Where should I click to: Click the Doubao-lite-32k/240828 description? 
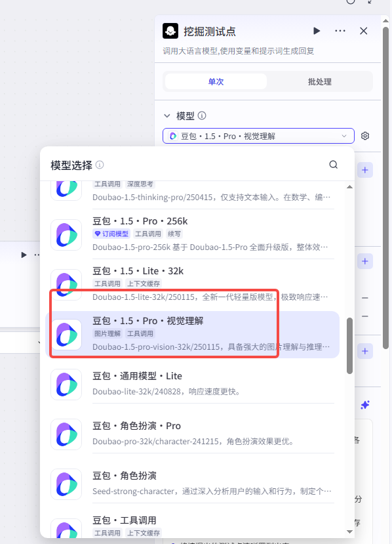(167, 391)
